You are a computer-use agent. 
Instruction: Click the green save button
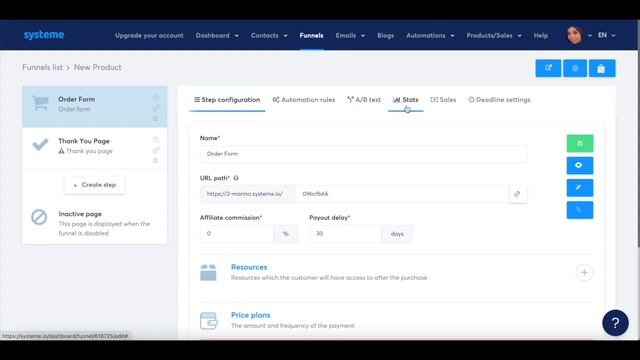(580, 143)
